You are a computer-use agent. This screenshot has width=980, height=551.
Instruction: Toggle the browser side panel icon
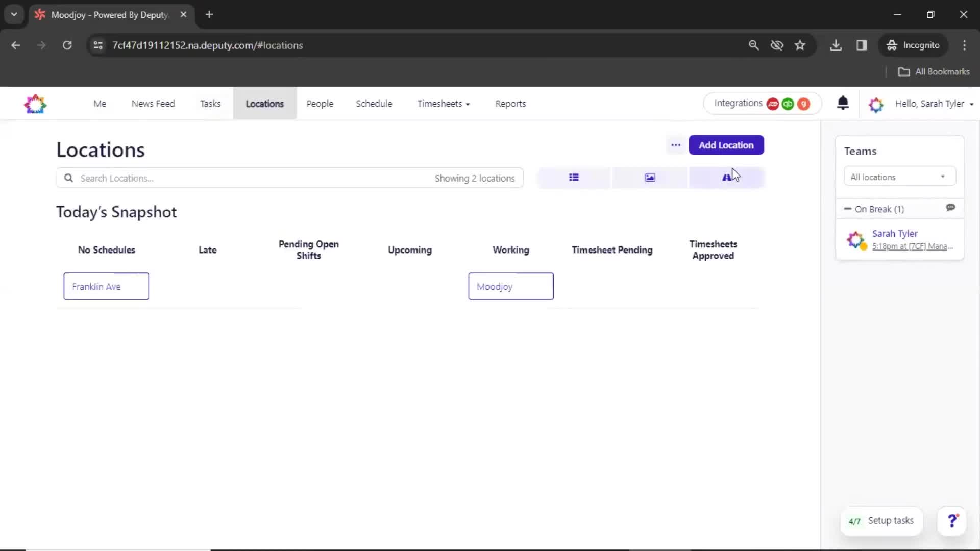[862, 45]
